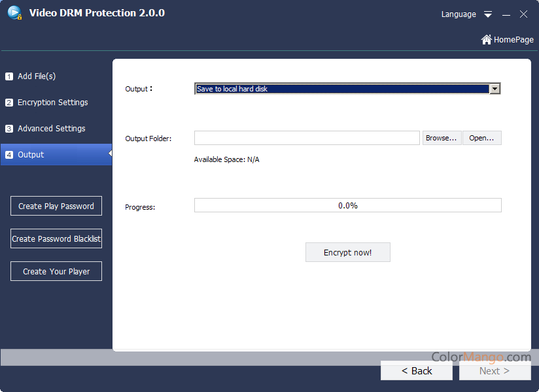Click Browse to choose output folder
This screenshot has width=539, height=392.
click(x=442, y=138)
